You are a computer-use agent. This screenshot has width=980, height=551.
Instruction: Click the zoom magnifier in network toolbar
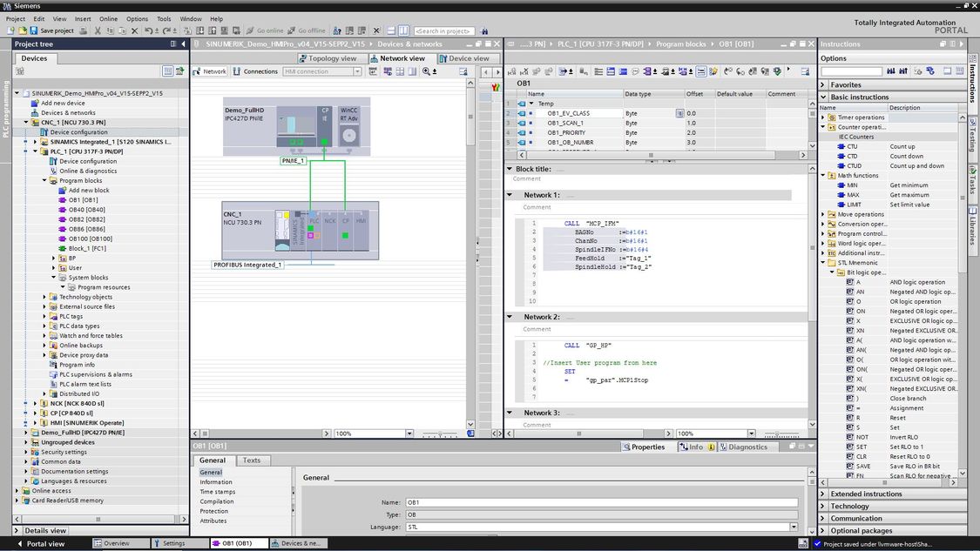coord(426,71)
